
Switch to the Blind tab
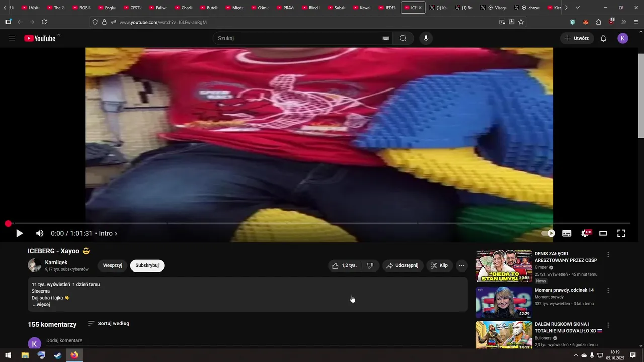[x=311, y=8]
